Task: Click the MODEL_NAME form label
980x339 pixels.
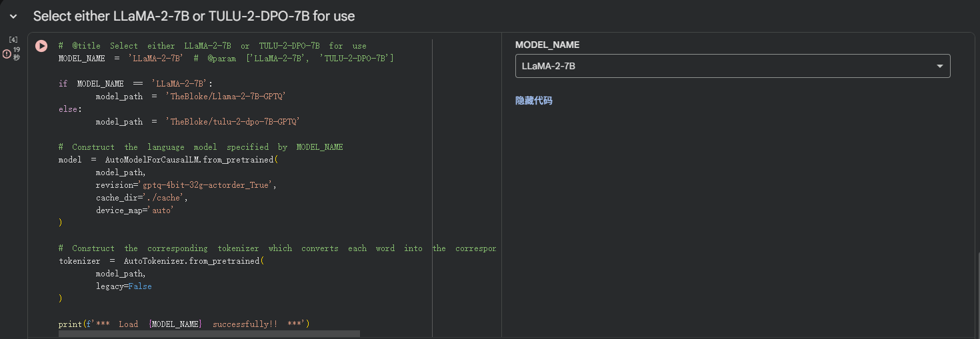Action: point(547,45)
